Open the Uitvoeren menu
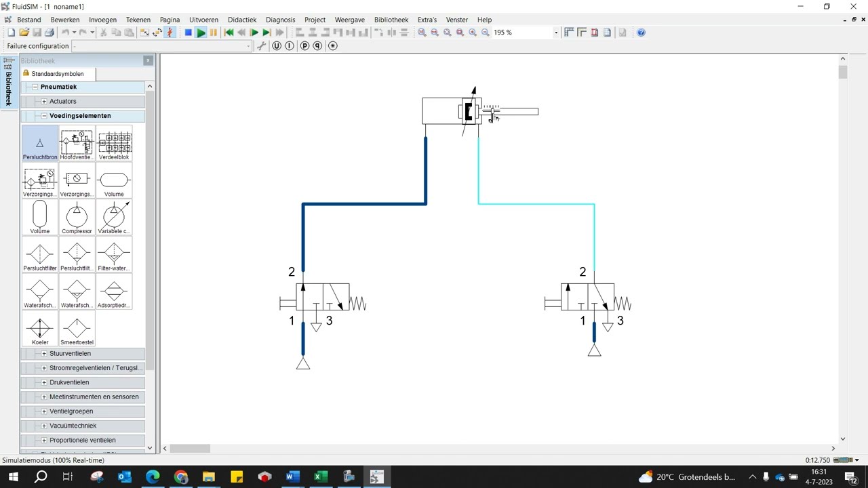 (x=204, y=20)
